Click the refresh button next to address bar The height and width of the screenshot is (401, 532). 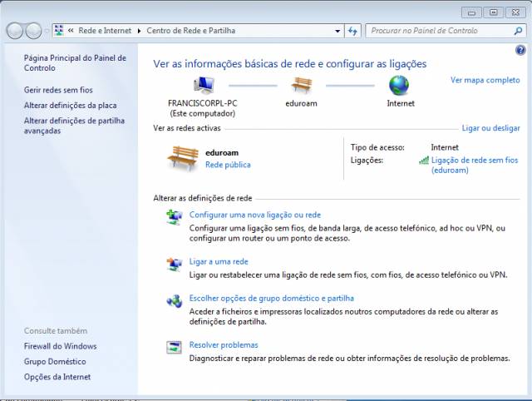(352, 31)
